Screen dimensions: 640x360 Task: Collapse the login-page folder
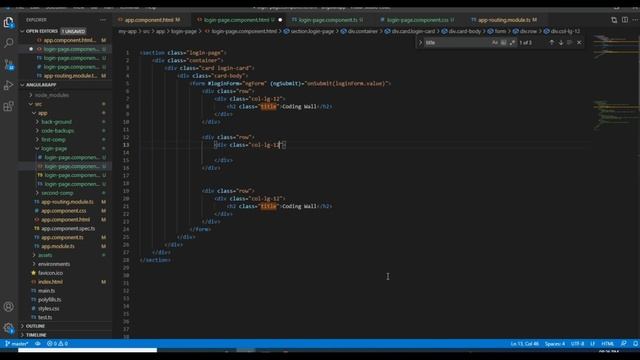point(54,149)
